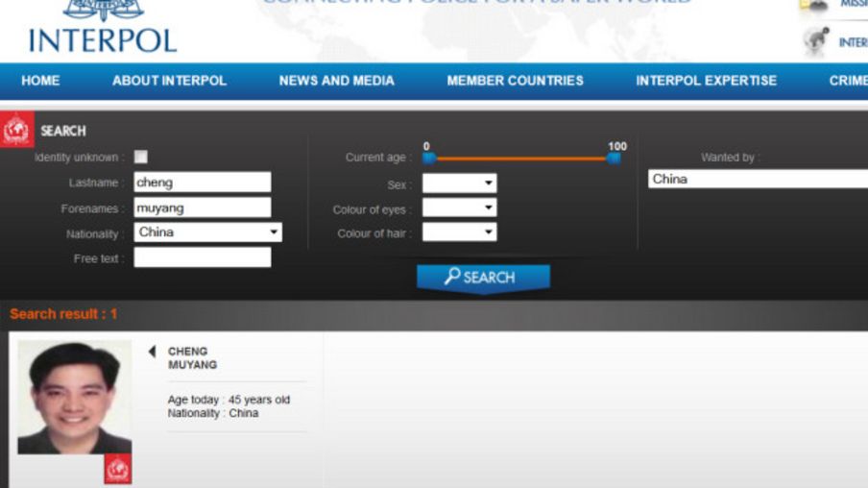Click the red Interpol emblem beside SEARCH

point(16,130)
